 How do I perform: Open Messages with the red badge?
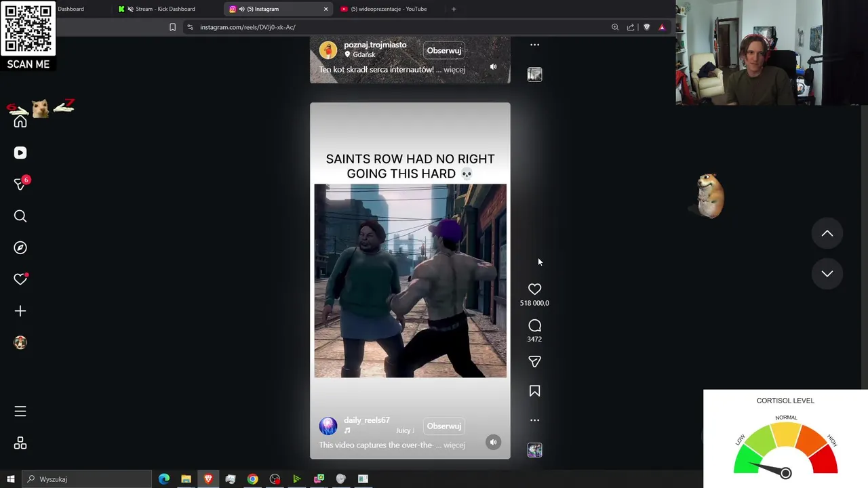(x=20, y=184)
